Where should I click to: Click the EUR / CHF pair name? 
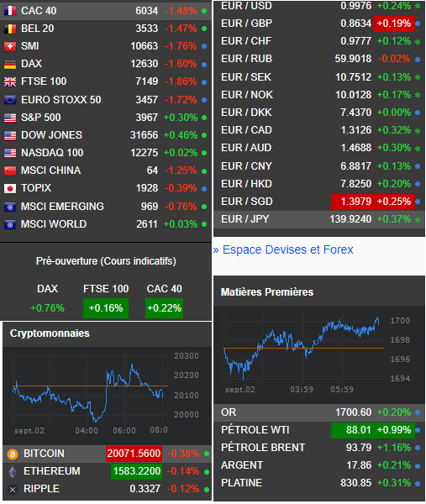246,41
